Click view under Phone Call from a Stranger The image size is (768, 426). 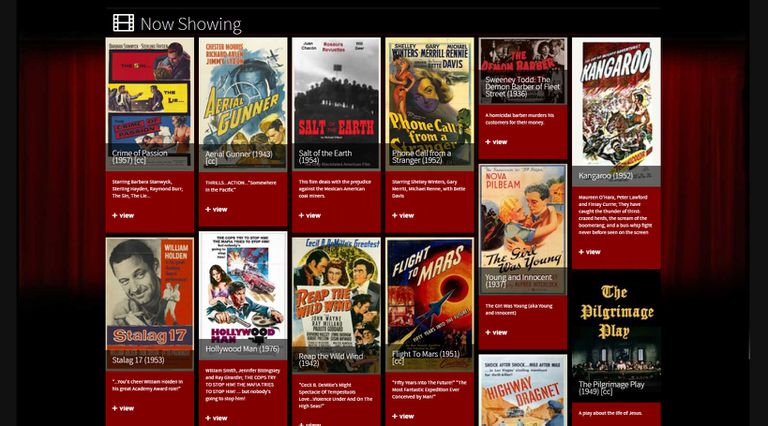[403, 215]
